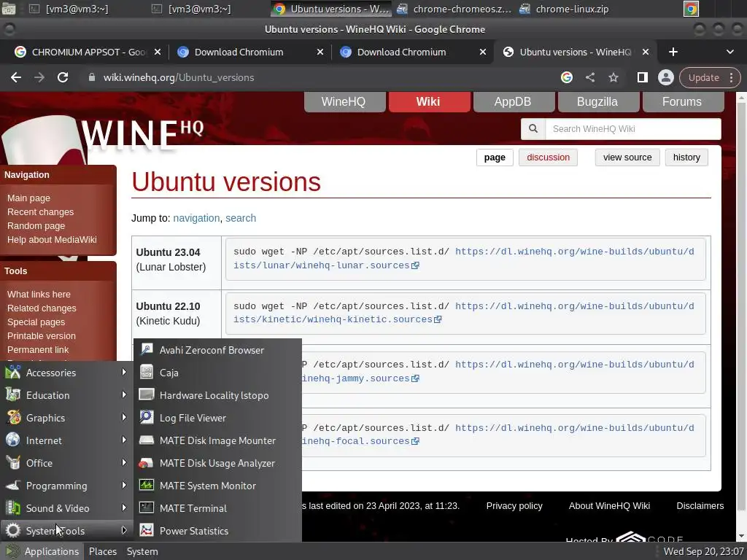Image resolution: width=747 pixels, height=560 pixels.
Task: Click the Accessories category icon
Action: 13,373
